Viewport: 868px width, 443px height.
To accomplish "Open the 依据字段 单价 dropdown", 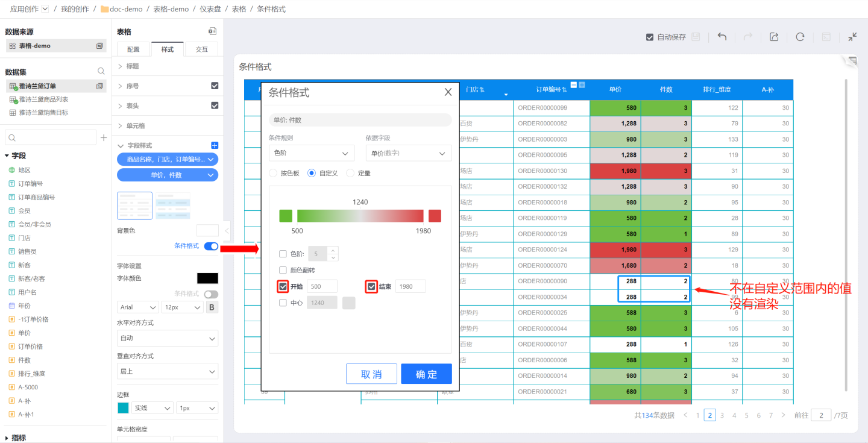I will click(x=408, y=153).
